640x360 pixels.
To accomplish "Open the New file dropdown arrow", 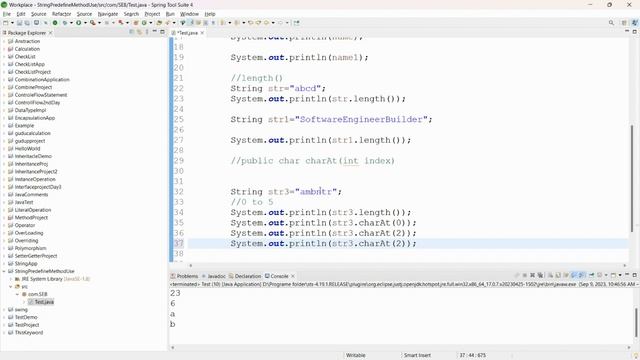I will tap(12, 23).
